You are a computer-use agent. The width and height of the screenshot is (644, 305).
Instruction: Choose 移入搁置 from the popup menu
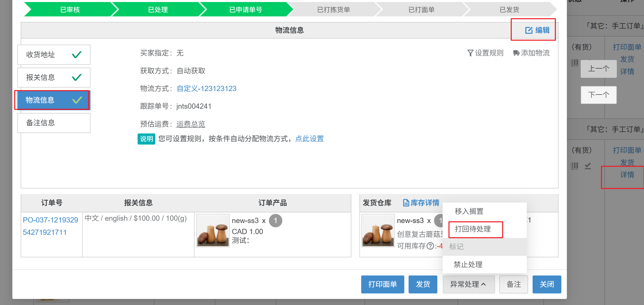pyautogui.click(x=469, y=211)
